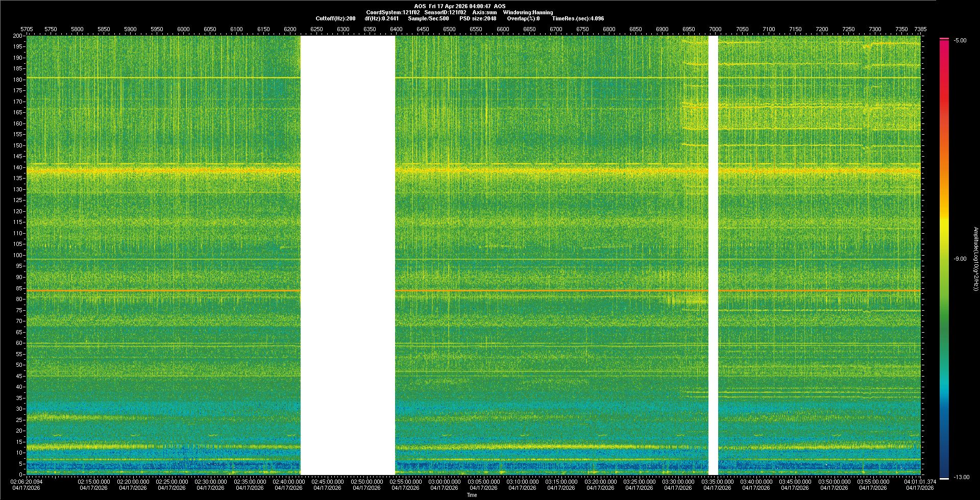The height and width of the screenshot is (500, 980).
Task: Click the PSD size:2048 header field
Action: (478, 18)
